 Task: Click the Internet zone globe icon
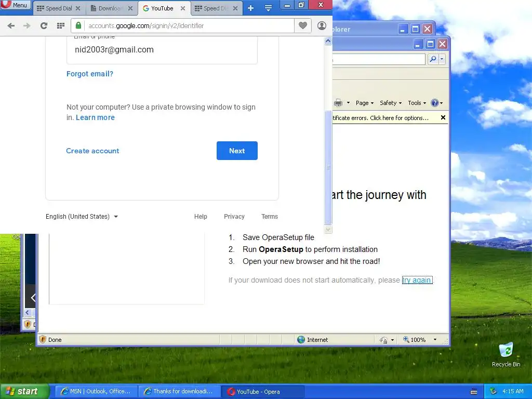coord(301,339)
